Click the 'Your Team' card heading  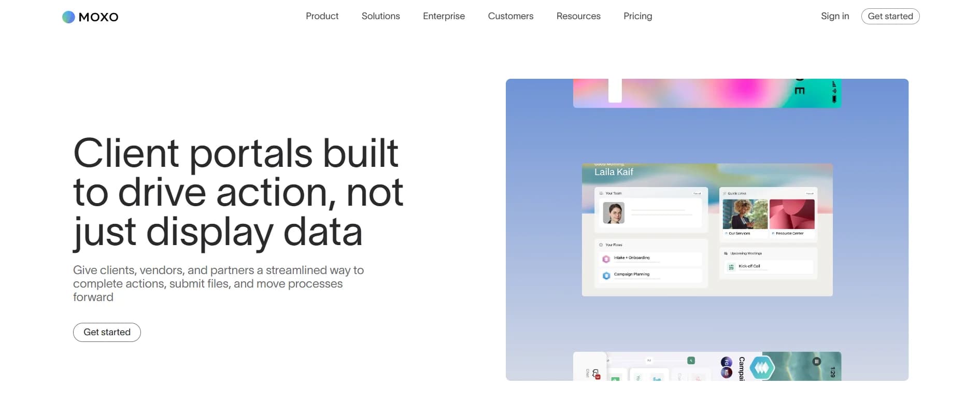pyautogui.click(x=613, y=193)
